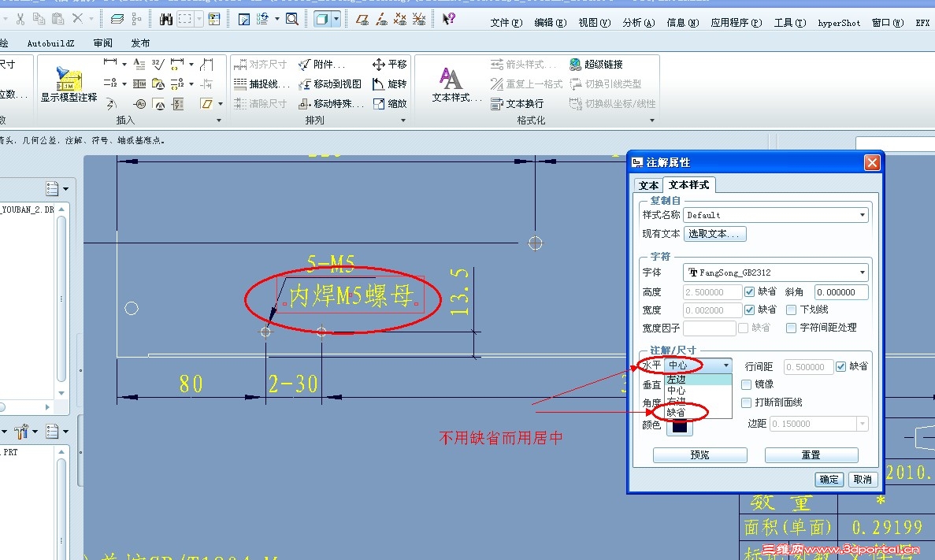
Task: Click the note text insert icon
Action: point(139,64)
